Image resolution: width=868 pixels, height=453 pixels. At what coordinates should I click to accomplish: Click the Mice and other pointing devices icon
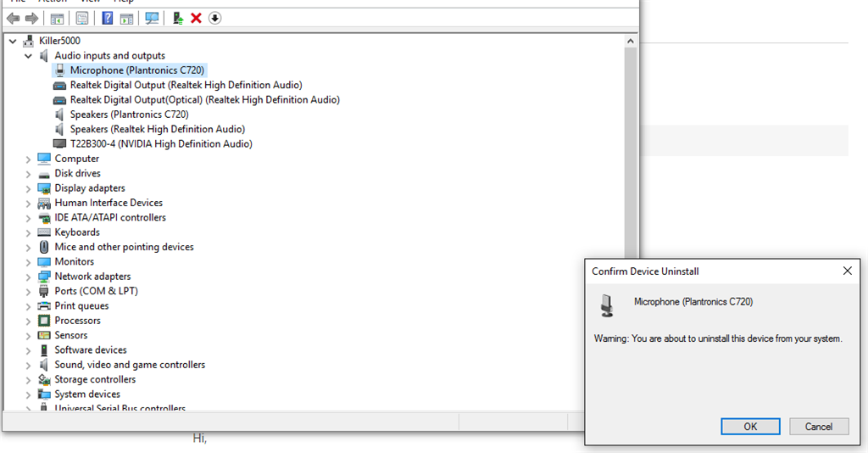[44, 247]
